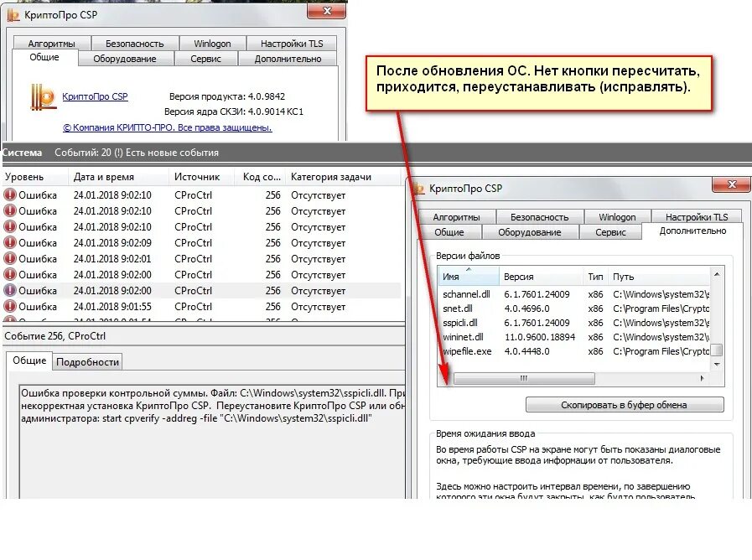
Task: Click the title bar icon of the right КриптоПро CSP window
Action: click(x=419, y=189)
